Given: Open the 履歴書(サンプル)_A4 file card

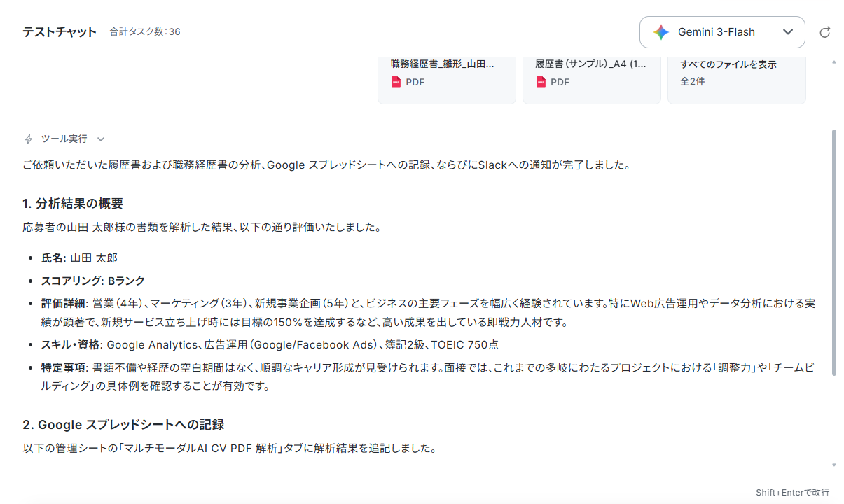Looking at the screenshot, I should [x=592, y=78].
